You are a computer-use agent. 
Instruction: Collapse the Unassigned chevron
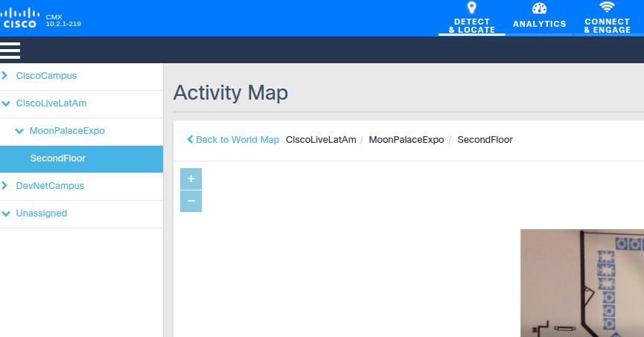[6, 214]
